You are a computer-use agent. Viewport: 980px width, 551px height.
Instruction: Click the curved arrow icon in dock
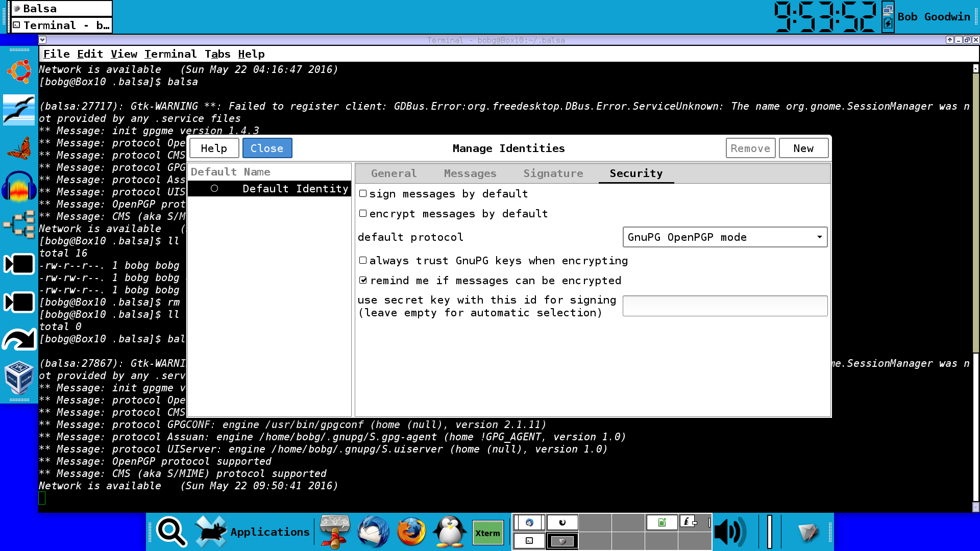19,339
